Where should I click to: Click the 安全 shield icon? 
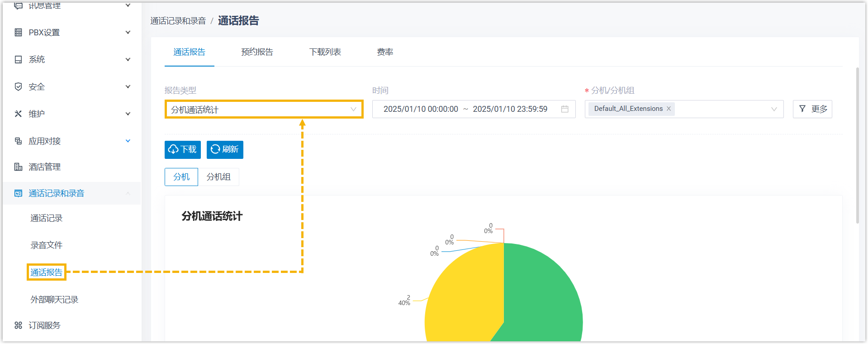(18, 87)
